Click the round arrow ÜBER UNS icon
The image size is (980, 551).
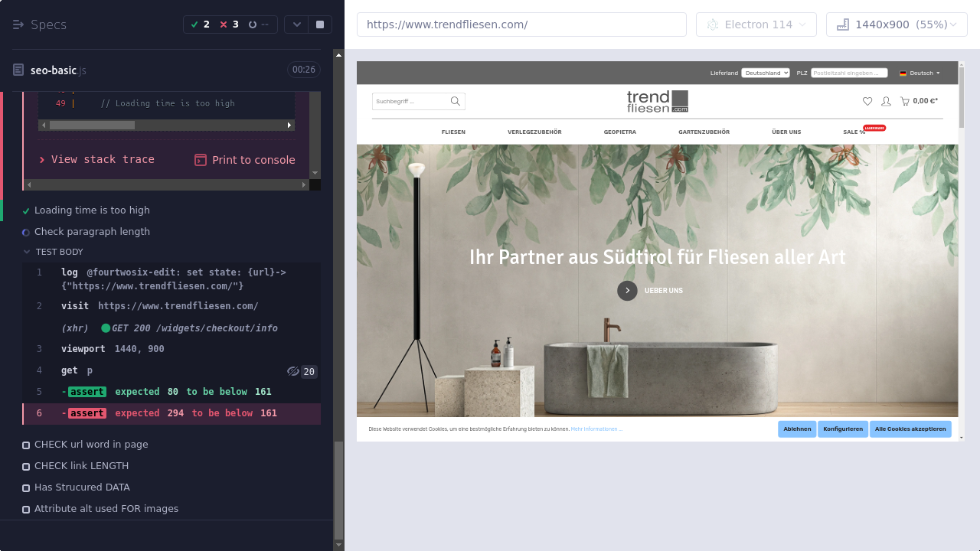pos(627,291)
